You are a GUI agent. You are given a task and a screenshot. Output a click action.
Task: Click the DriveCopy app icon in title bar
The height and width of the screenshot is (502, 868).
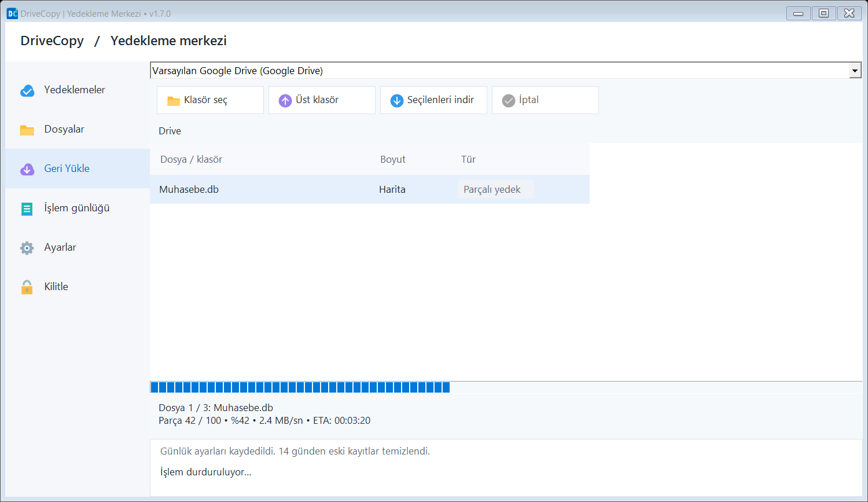12,13
